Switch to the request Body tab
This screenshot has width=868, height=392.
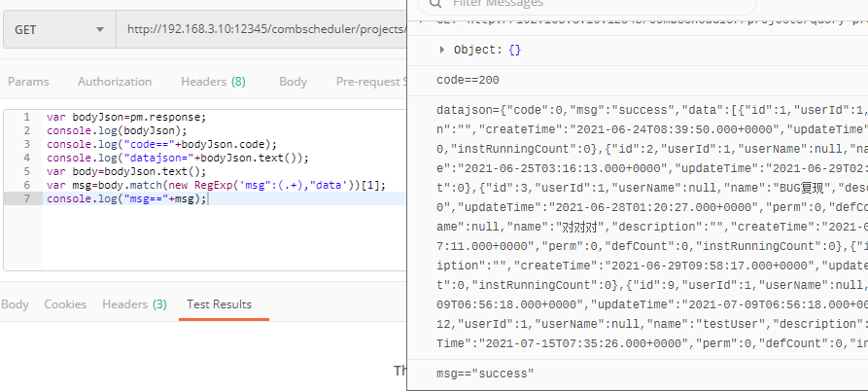[293, 82]
